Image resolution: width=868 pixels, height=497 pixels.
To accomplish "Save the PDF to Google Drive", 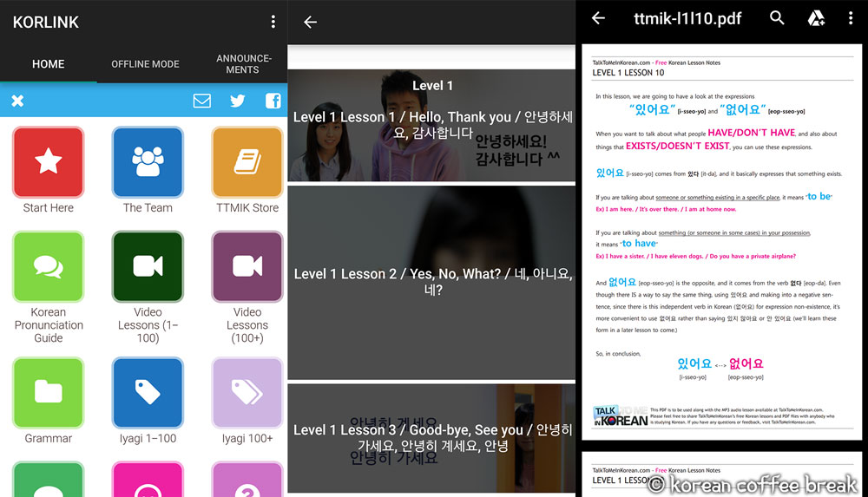I will coord(816,18).
